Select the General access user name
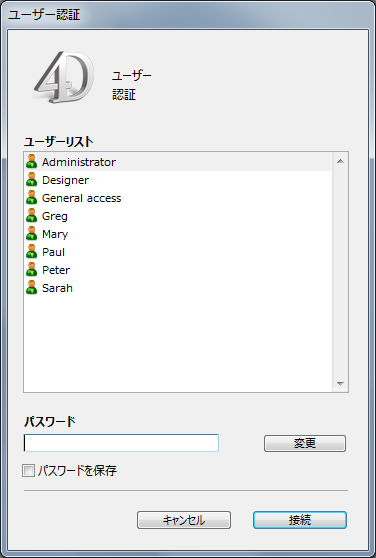 [81, 198]
